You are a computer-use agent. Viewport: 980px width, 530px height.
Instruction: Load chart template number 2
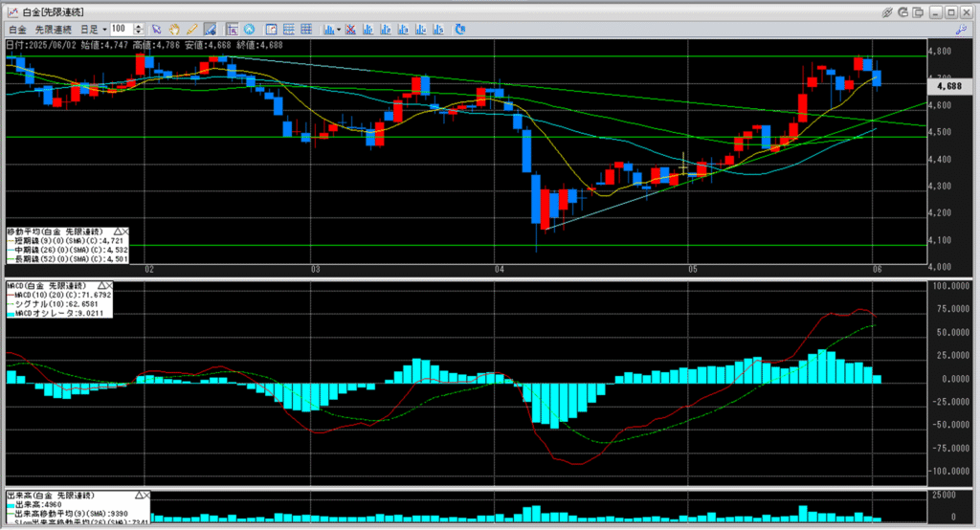point(386,30)
